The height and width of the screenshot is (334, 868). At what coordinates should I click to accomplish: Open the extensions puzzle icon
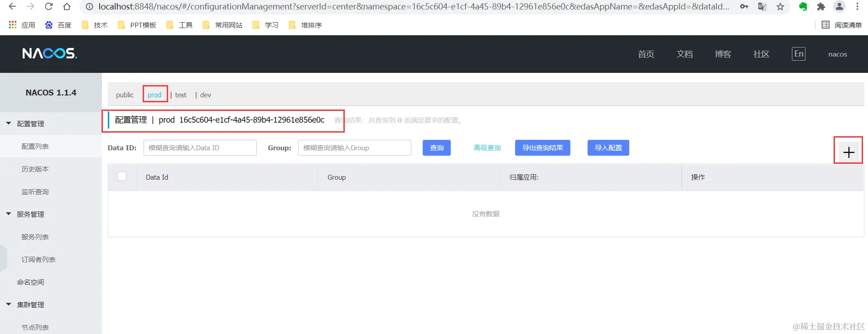pos(821,6)
